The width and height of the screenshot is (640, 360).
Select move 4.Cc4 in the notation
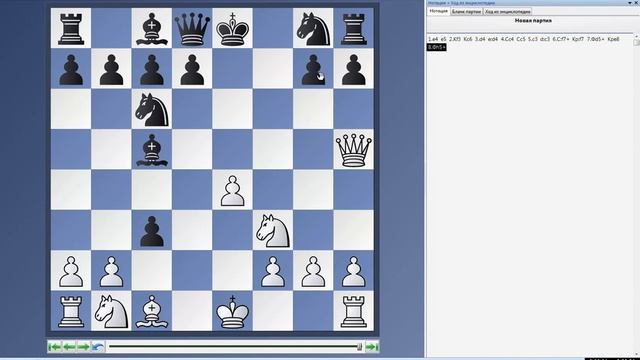click(x=507, y=39)
